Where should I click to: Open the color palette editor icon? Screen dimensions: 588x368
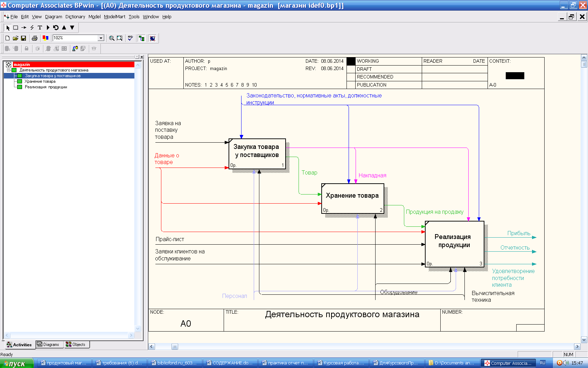(45, 38)
